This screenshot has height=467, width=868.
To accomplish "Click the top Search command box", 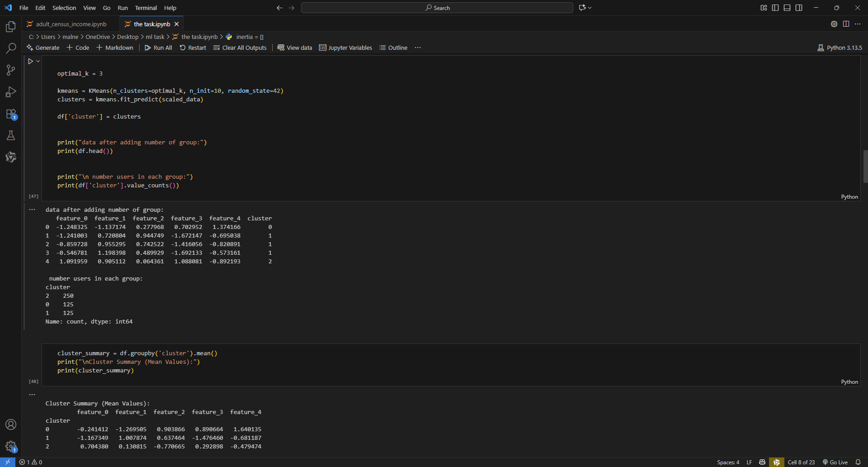I will [x=437, y=8].
